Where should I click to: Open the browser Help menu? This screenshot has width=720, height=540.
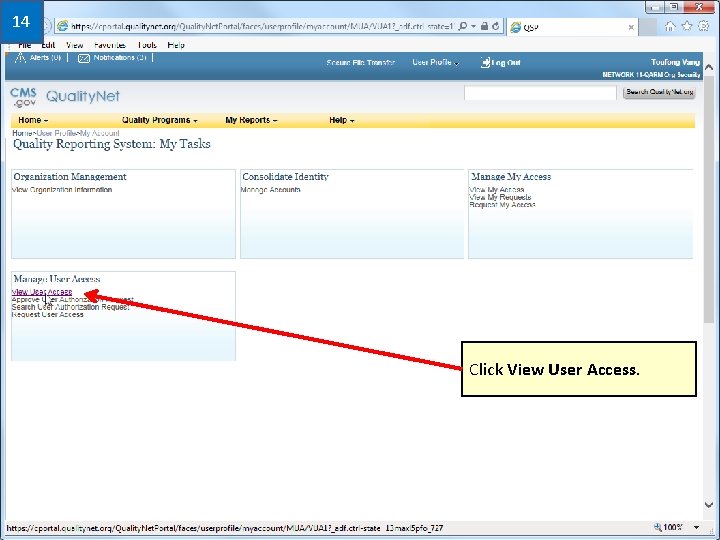176,45
